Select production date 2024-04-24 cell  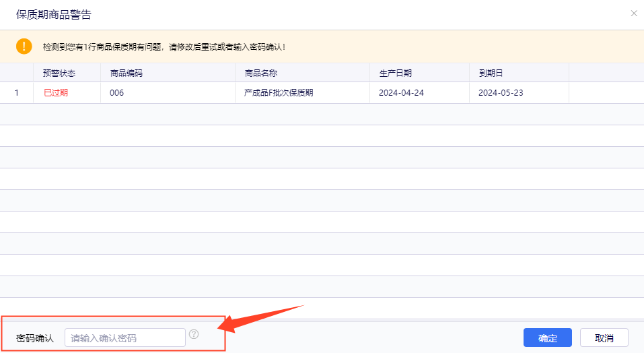point(420,93)
